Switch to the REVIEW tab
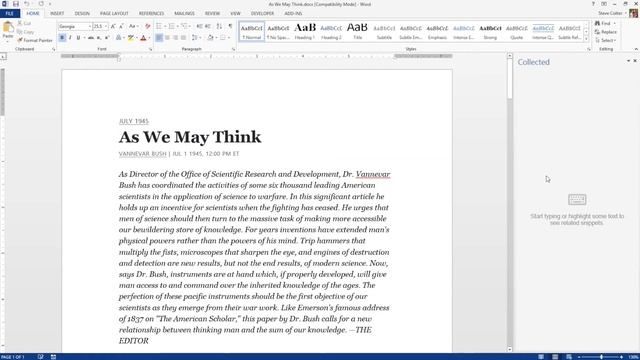Viewport: 640px width, 360px height. [212, 13]
